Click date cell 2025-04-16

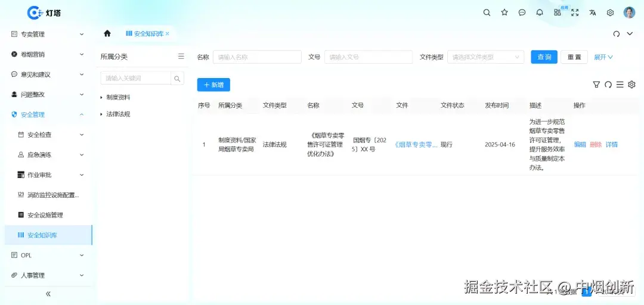click(500, 145)
